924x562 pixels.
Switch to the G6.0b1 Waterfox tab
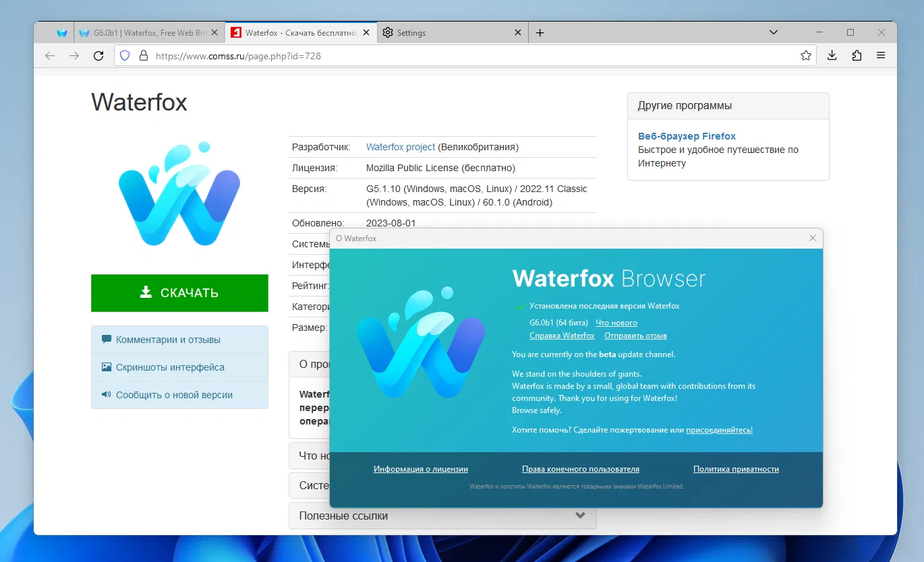(x=148, y=32)
